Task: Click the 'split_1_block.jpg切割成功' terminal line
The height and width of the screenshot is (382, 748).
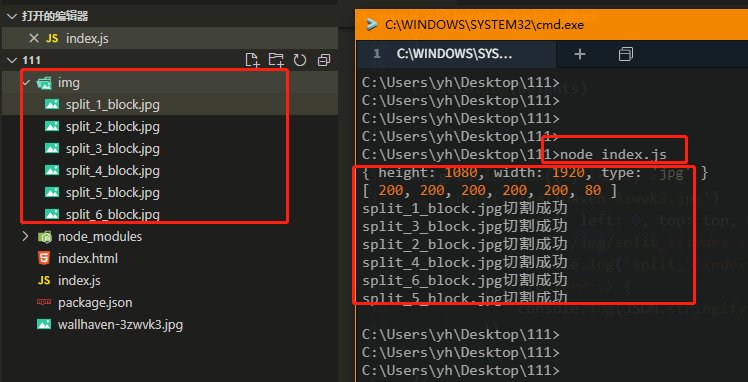Action: point(465,208)
